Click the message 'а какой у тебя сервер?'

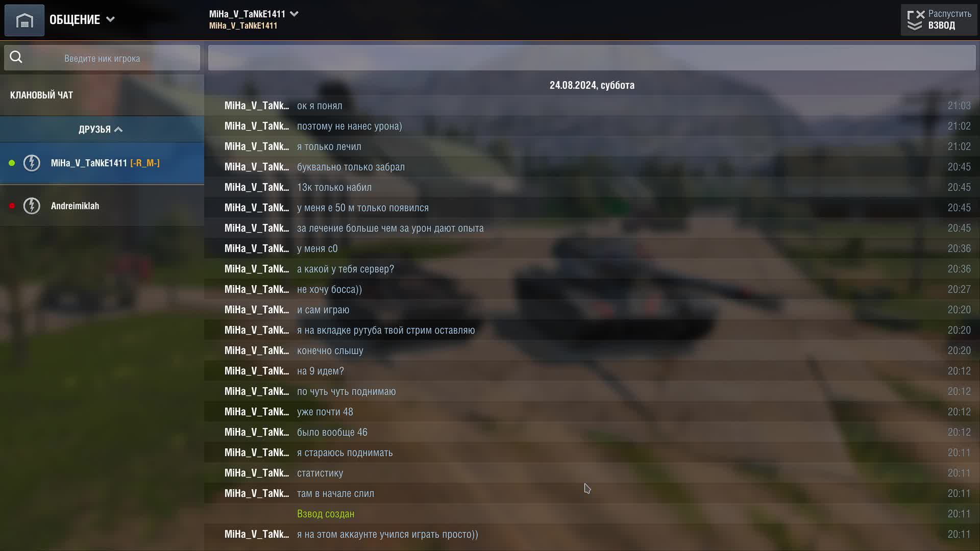[346, 269]
